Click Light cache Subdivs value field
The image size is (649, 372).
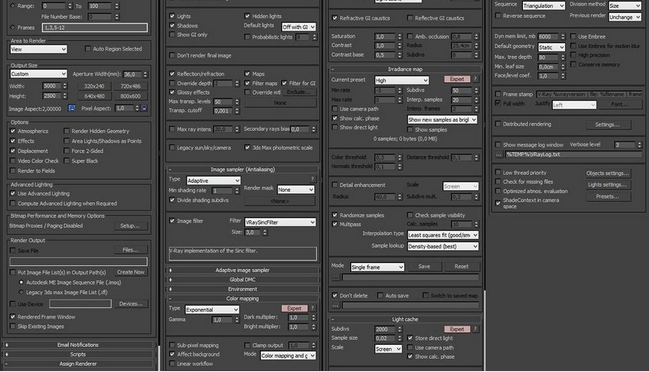(385, 329)
